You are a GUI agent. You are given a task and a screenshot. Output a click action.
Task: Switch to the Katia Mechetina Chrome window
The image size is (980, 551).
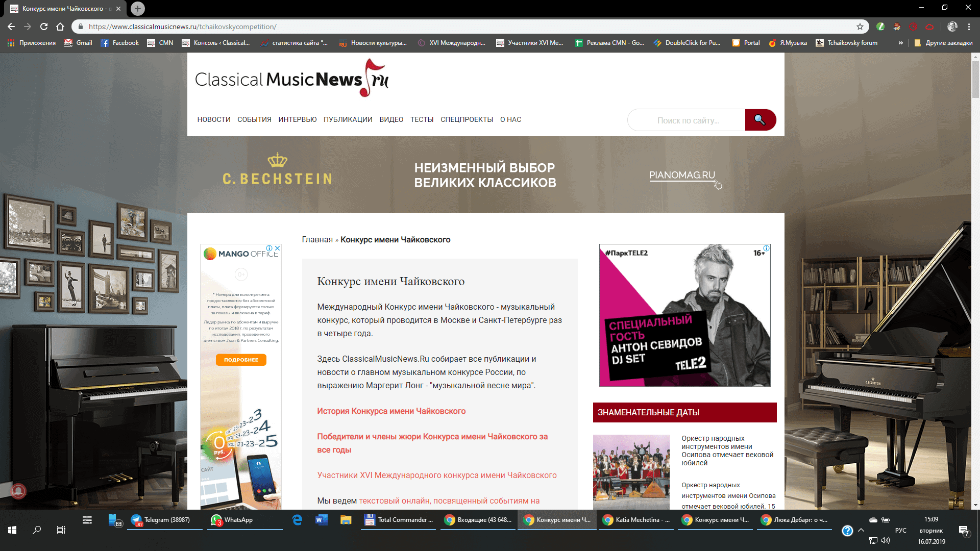[x=636, y=520]
